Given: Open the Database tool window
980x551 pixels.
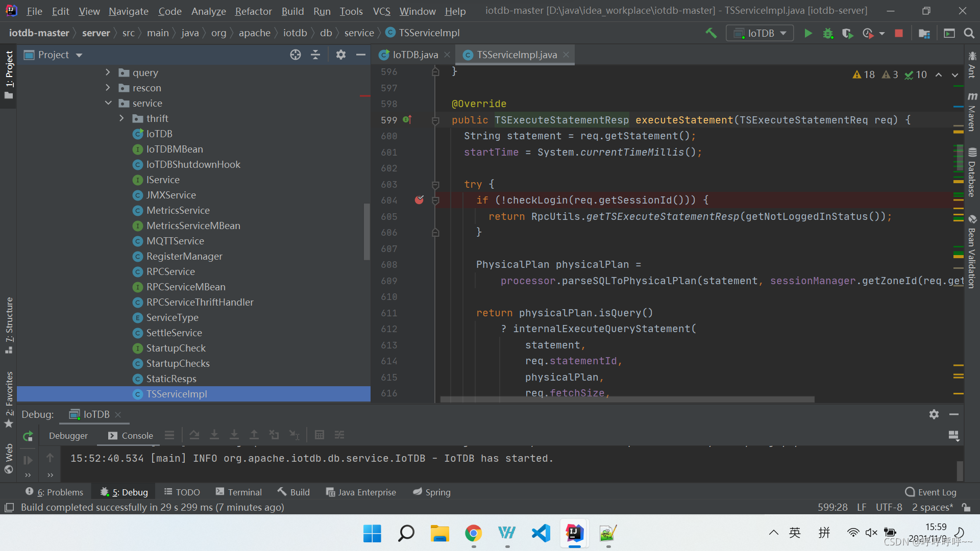Looking at the screenshot, I should point(972,172).
